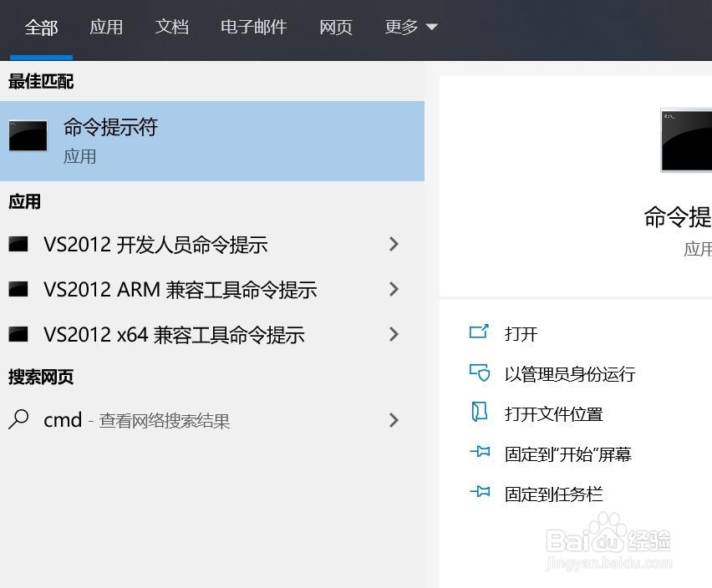
Task: Click the black console icon beside 命令提示符
Action: 28,135
